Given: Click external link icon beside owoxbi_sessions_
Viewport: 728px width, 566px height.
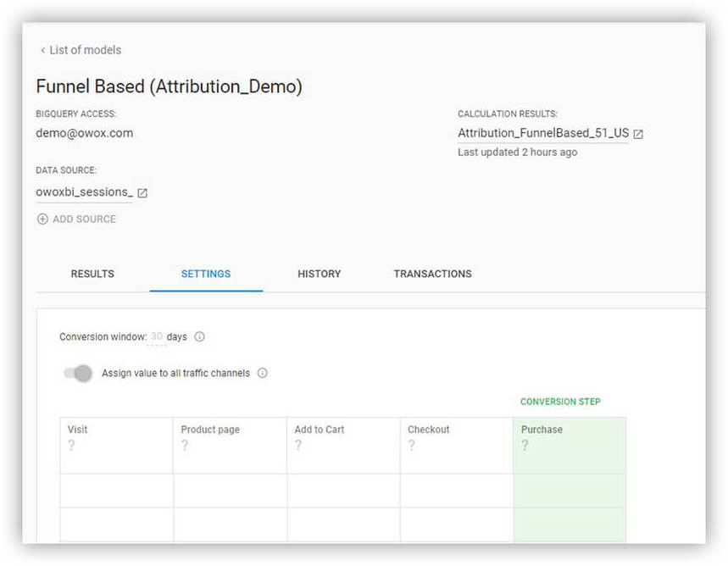Looking at the screenshot, I should click(x=142, y=193).
